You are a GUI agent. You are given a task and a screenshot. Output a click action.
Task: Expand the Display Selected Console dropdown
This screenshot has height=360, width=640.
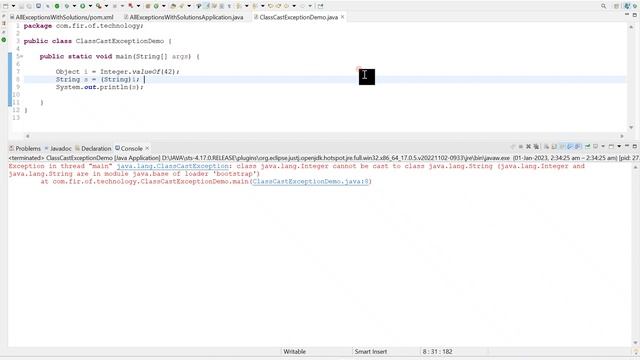point(603,147)
